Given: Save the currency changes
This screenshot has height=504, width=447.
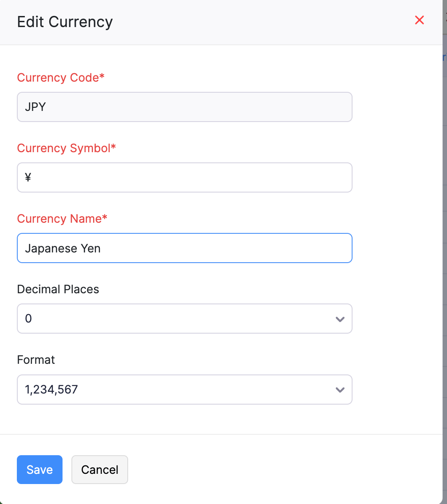Looking at the screenshot, I should point(39,469).
